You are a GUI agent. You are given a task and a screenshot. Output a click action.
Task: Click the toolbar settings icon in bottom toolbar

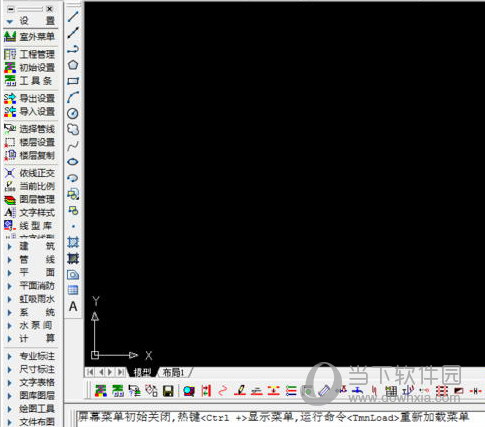pyautogui.click(x=117, y=391)
